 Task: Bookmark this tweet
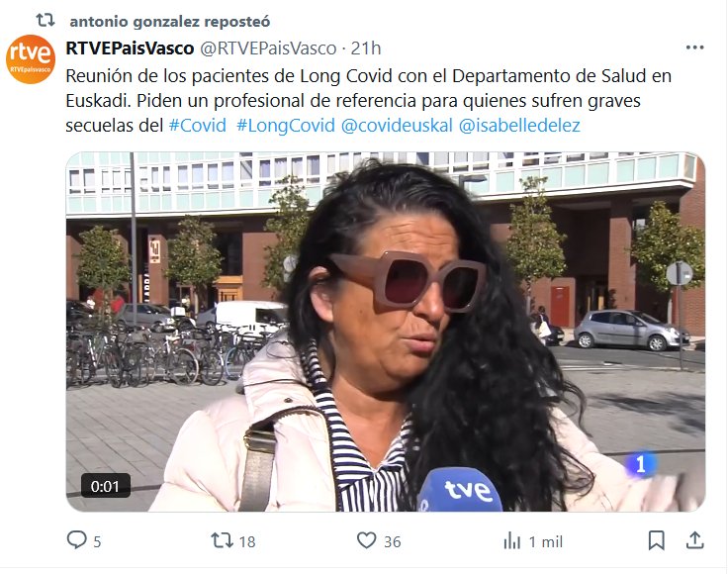(656, 540)
